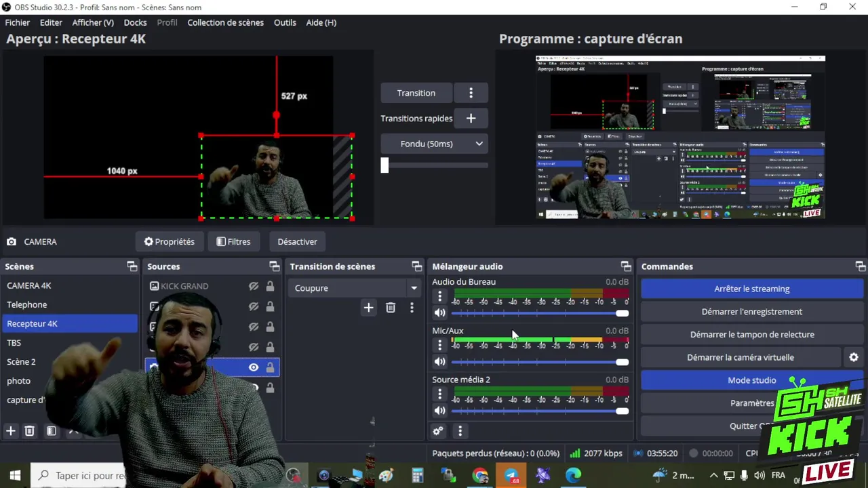Mute the Mic/Aux channel

tap(439, 362)
